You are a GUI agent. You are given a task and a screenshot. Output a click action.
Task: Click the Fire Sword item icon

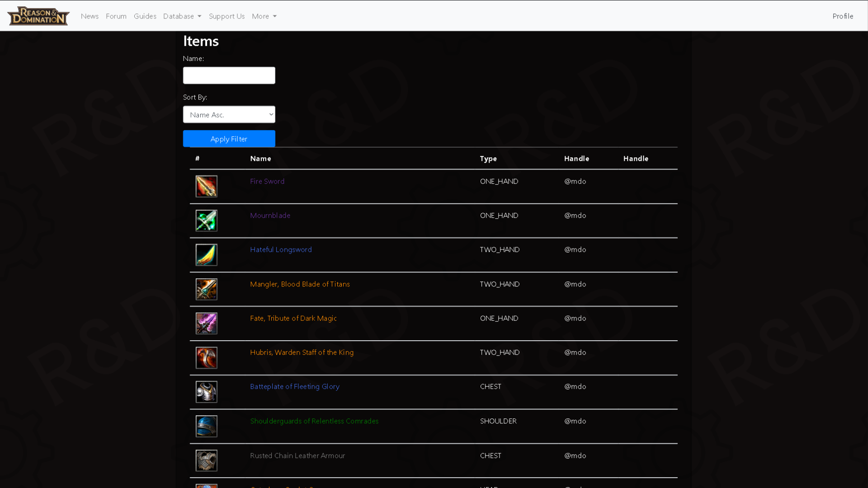pyautogui.click(x=206, y=186)
